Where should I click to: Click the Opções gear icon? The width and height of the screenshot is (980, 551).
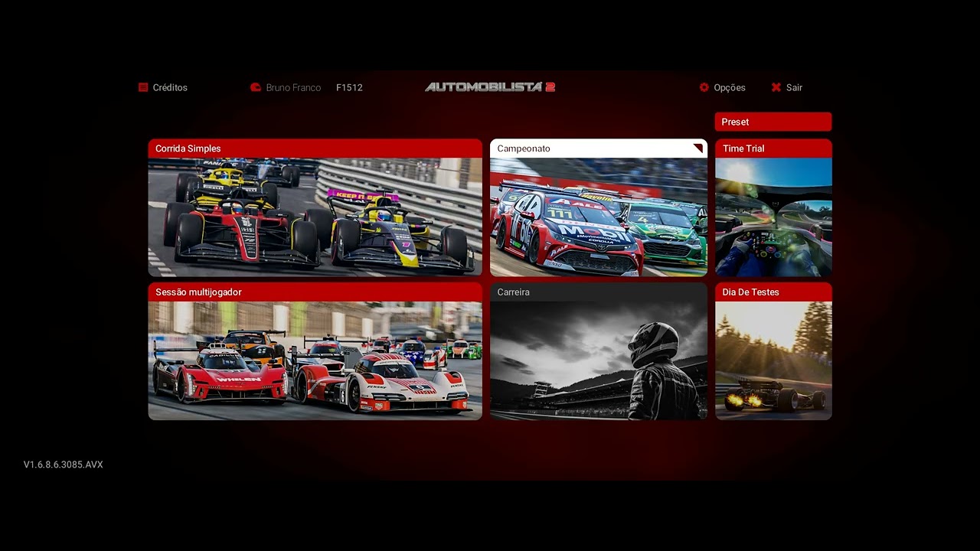[x=704, y=87]
